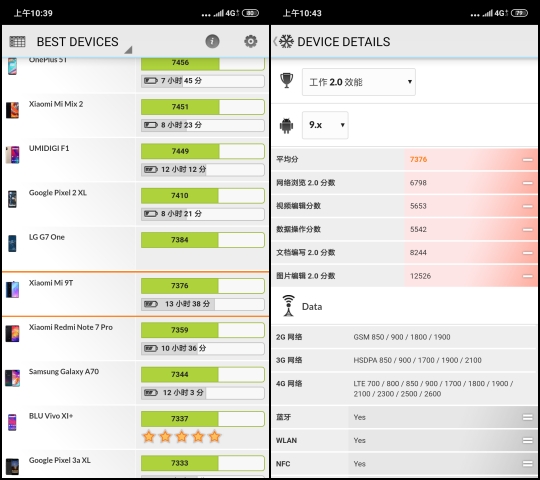Tap the 7359 score bar
Screen dimensions: 540x480
point(202,330)
